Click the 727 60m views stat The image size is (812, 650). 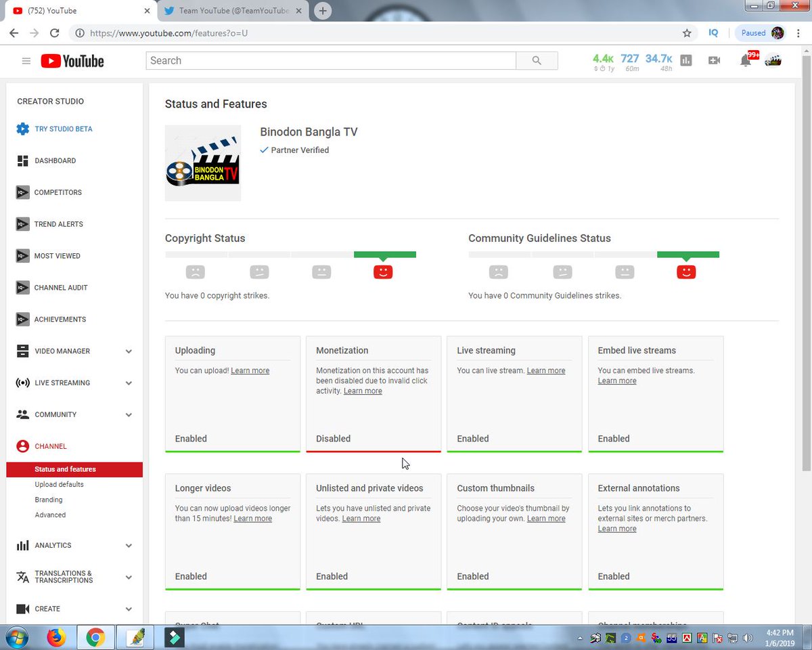click(x=630, y=62)
